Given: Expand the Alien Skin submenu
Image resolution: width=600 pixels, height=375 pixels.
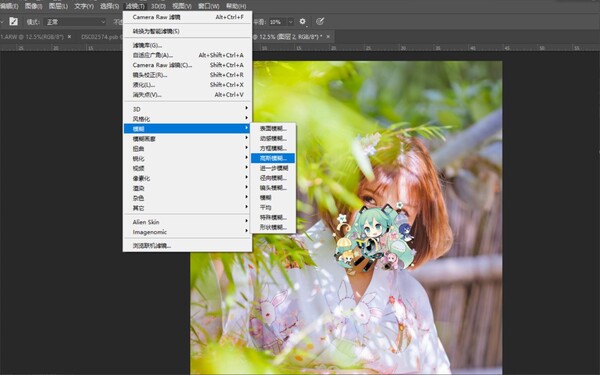Looking at the screenshot, I should coord(188,222).
